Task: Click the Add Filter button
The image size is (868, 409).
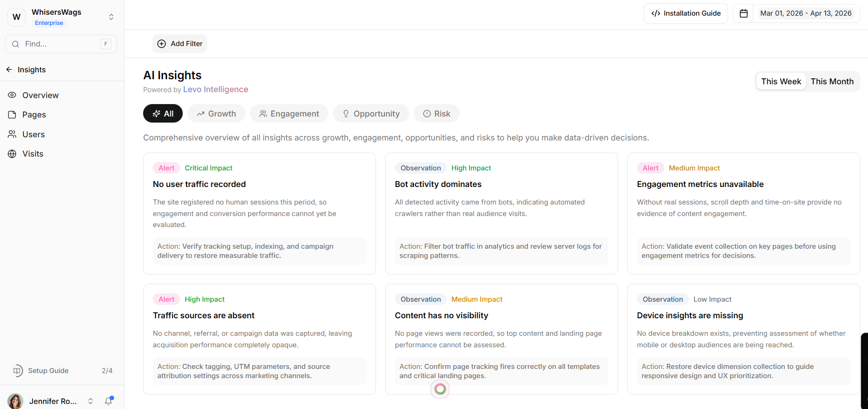Action: point(180,44)
